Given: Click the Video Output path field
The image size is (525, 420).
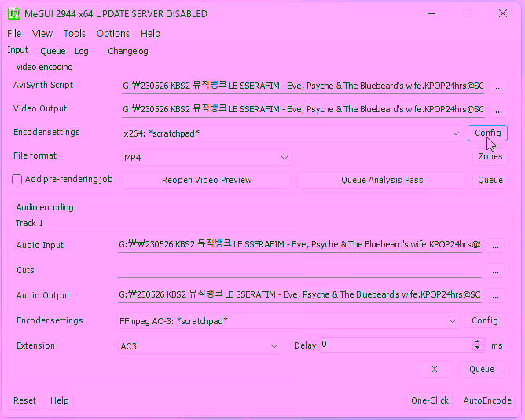Looking at the screenshot, I should [303, 109].
